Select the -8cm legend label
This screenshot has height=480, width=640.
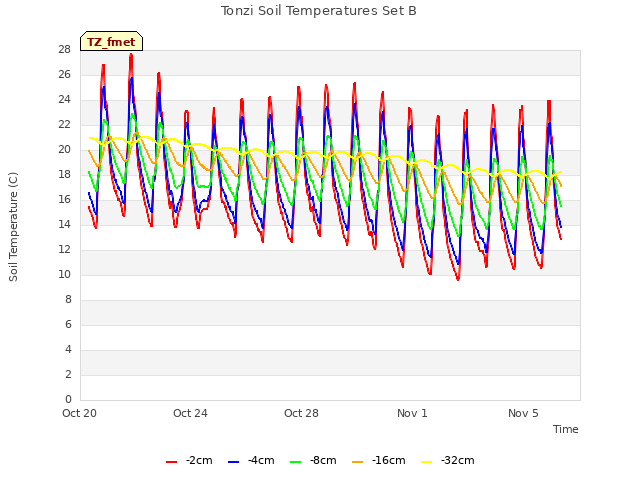tap(323, 460)
